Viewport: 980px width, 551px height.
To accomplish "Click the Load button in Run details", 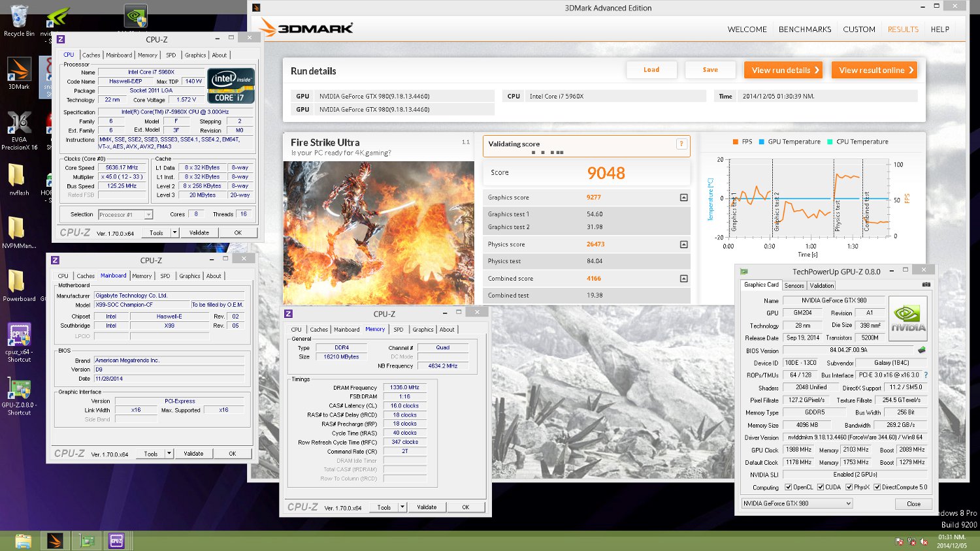I will 651,70.
